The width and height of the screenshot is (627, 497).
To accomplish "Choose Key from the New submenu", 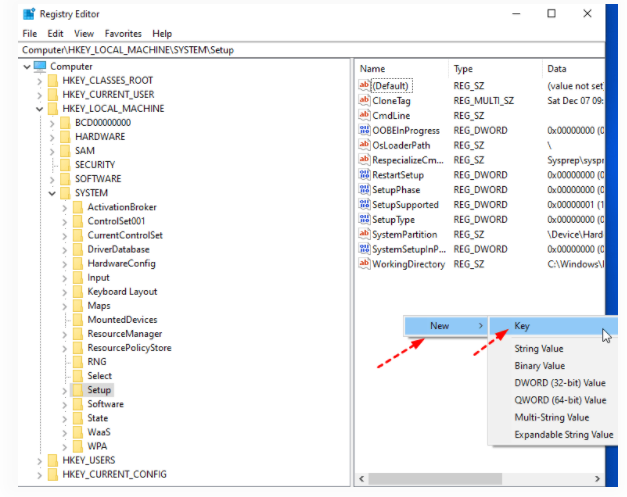I will tap(552, 326).
